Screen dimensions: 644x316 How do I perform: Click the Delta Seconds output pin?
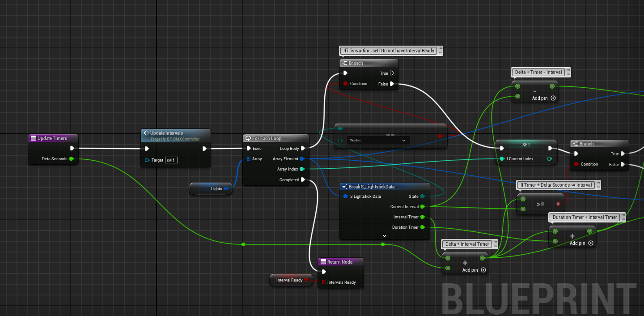pyautogui.click(x=72, y=158)
